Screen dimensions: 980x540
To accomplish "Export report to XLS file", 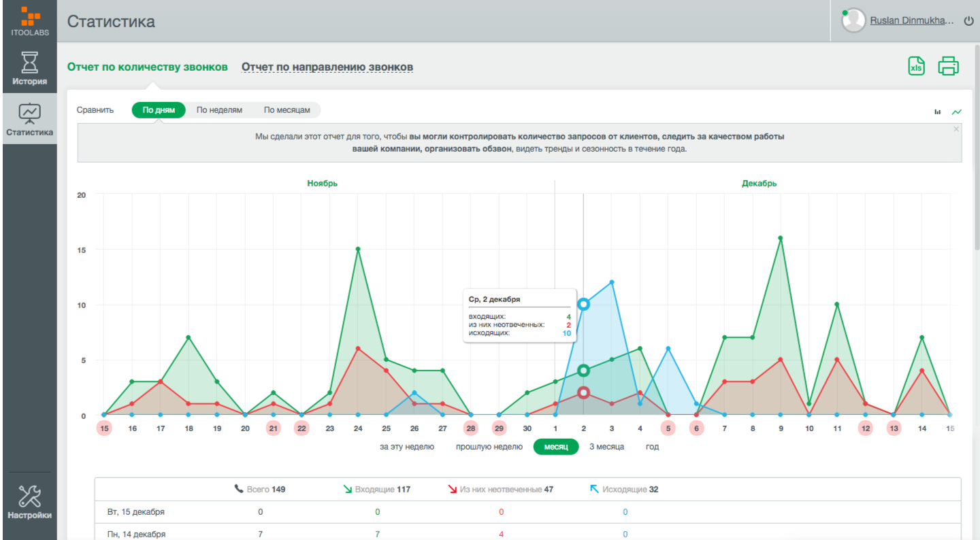I will pos(917,66).
